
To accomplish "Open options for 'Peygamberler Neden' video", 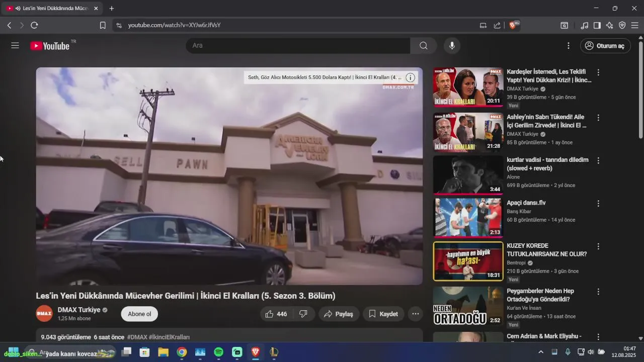I will tap(598, 292).
